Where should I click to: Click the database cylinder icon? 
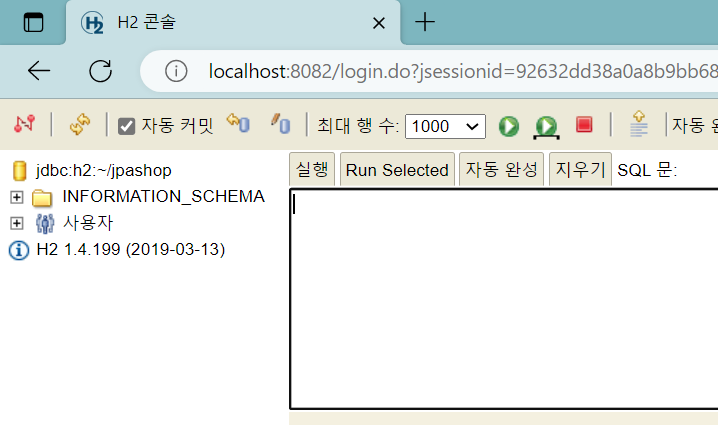19,171
